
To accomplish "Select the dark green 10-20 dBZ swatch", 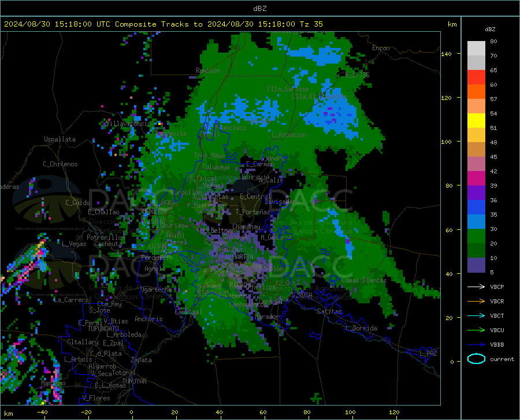I will (476, 251).
